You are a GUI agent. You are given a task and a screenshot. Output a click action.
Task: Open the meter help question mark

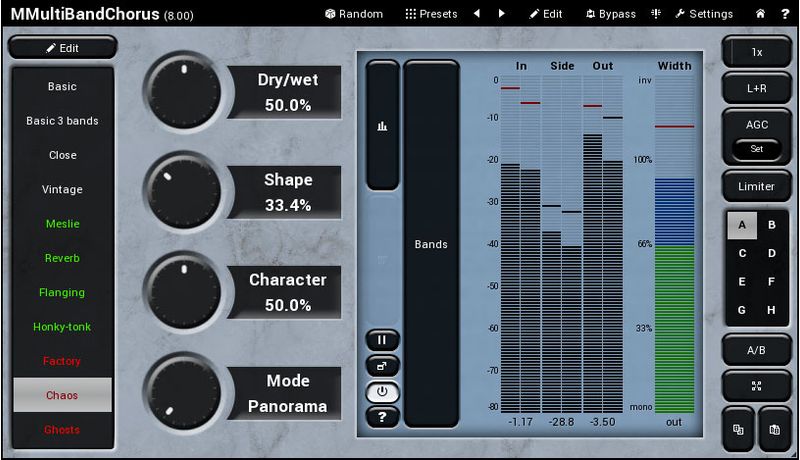(382, 417)
